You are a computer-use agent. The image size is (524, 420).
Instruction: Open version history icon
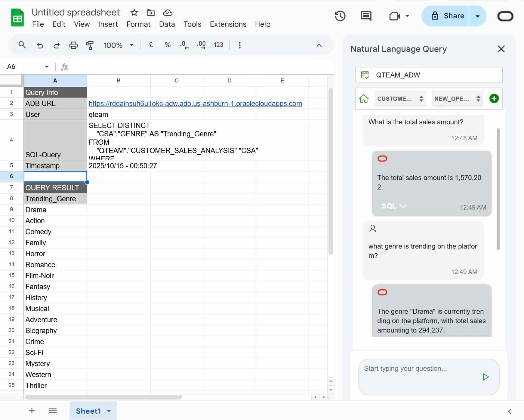point(340,16)
